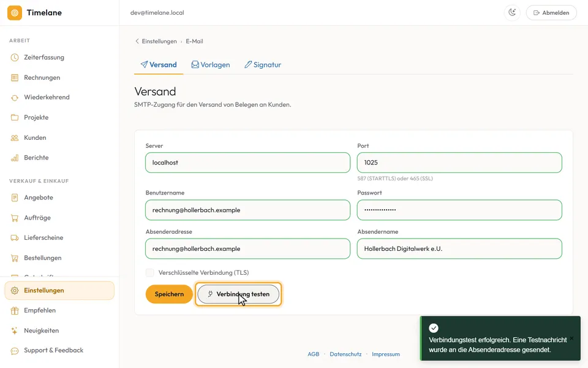Open the Datenschutz footer link
588x368 pixels.
pos(345,354)
